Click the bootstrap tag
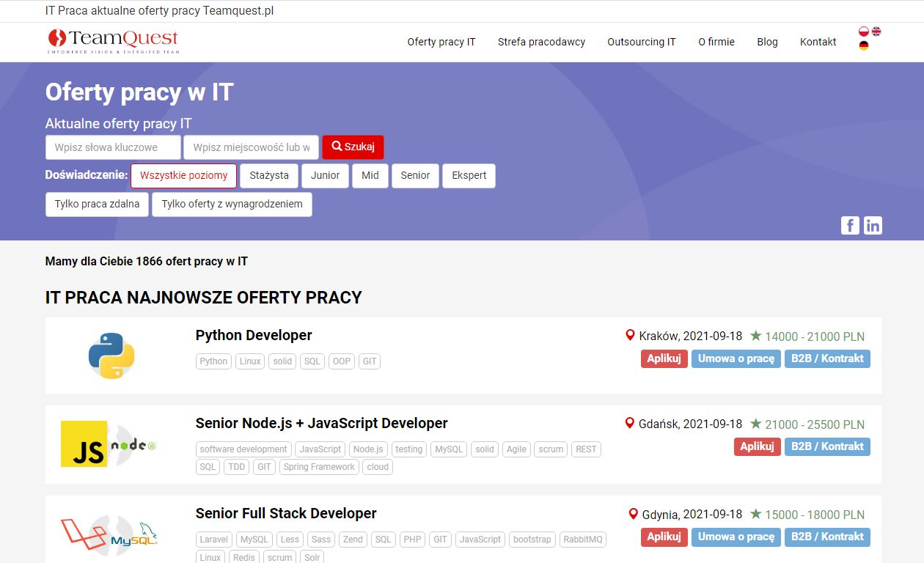 532,540
